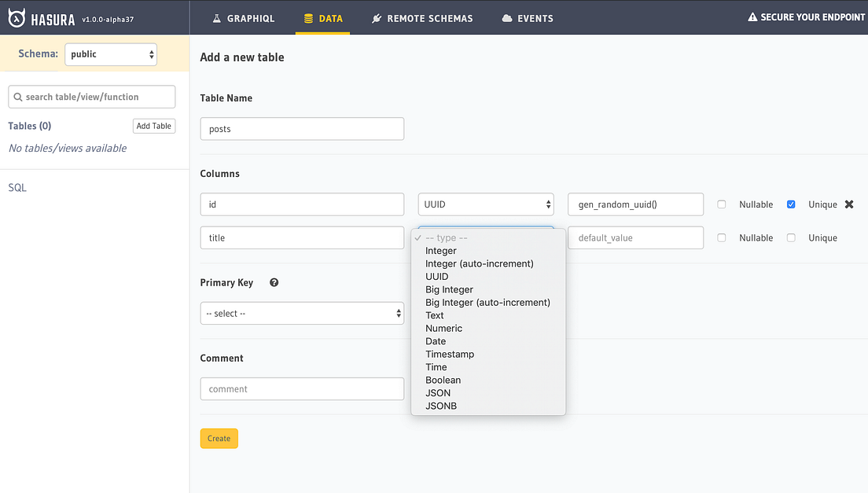Expand the Primary Key select dropdown
This screenshot has height=493, width=868.
pyautogui.click(x=302, y=313)
